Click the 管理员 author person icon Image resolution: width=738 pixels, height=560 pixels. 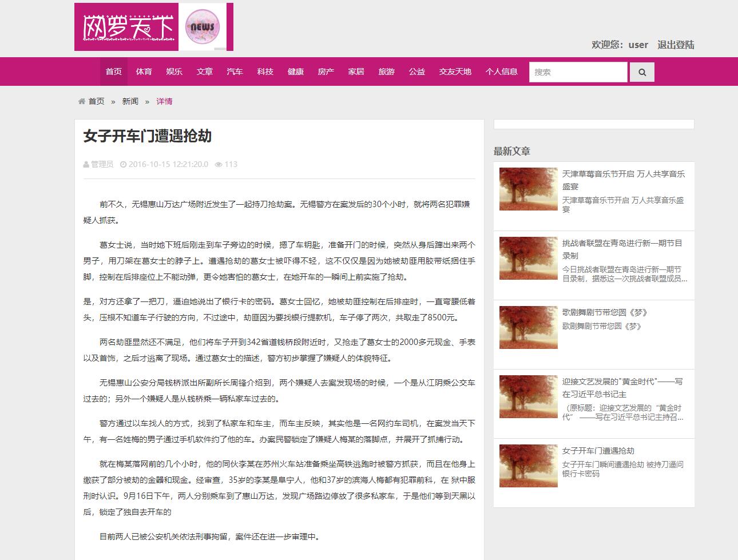[85, 164]
